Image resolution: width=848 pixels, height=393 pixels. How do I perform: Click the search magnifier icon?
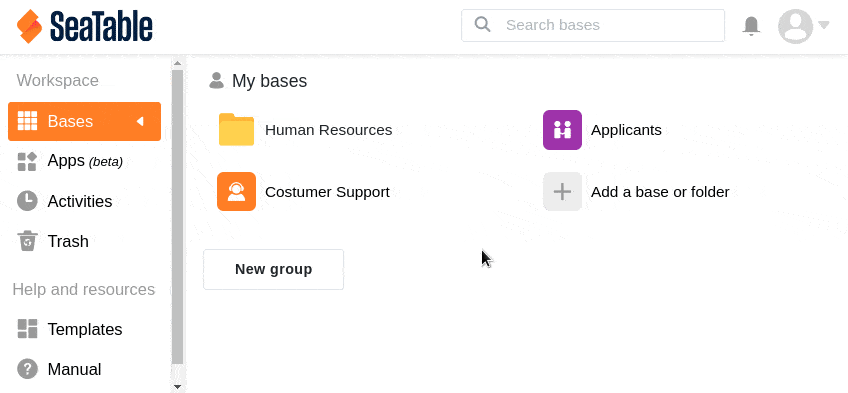click(482, 24)
